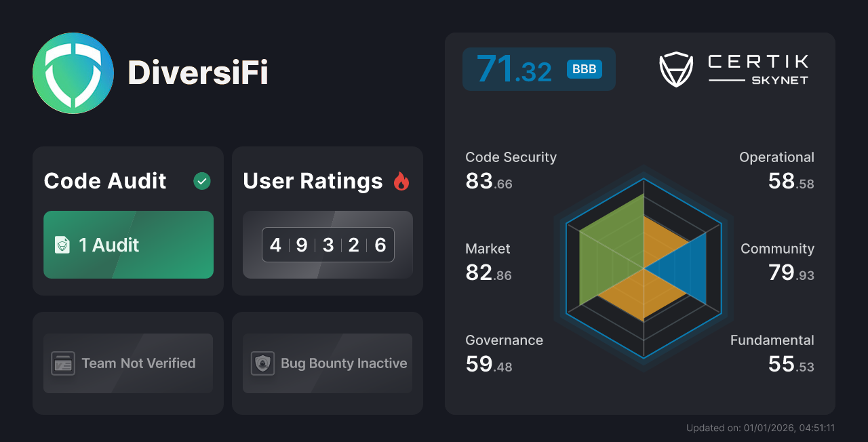Open the 1 Audit report
Image resolution: width=868 pixels, height=442 pixels.
click(x=128, y=245)
